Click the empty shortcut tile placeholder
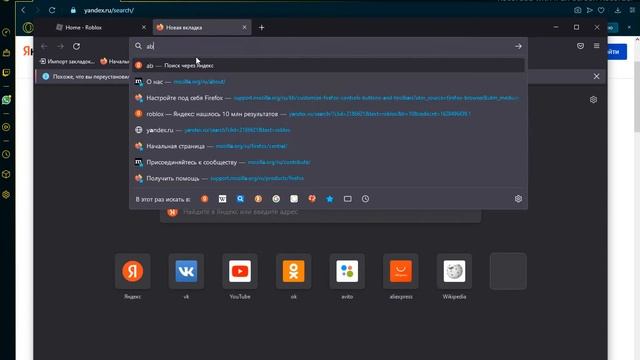The height and width of the screenshot is (360, 640). point(508,271)
